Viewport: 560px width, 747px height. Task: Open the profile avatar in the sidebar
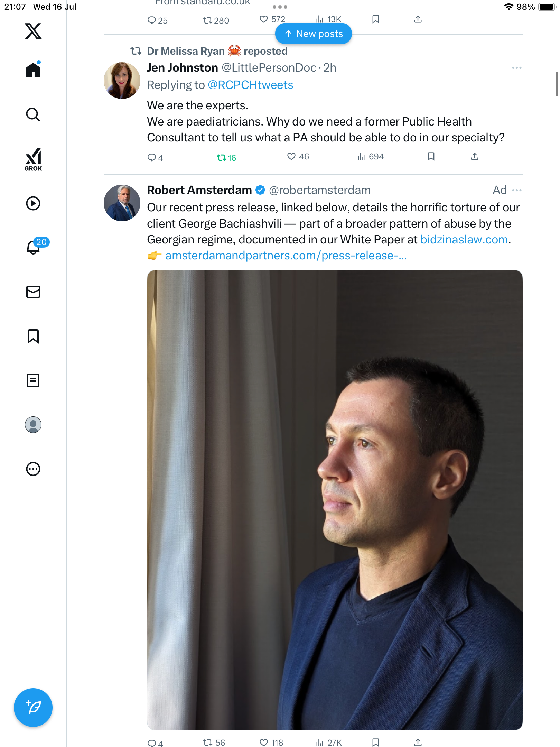tap(33, 425)
